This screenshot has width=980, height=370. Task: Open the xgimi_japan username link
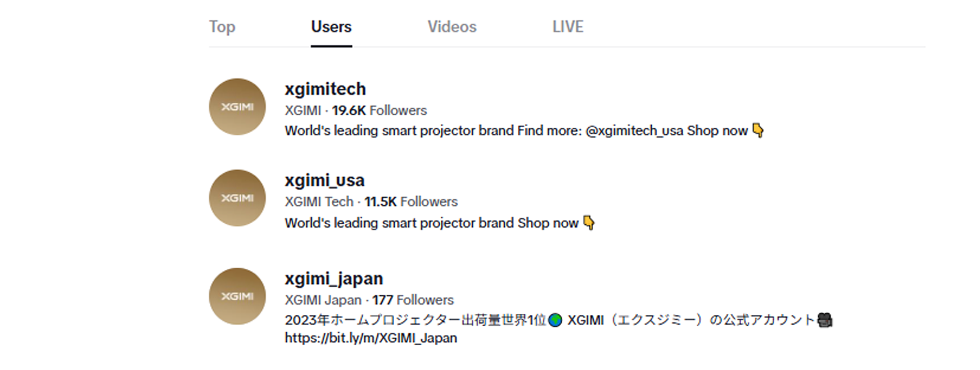click(333, 278)
